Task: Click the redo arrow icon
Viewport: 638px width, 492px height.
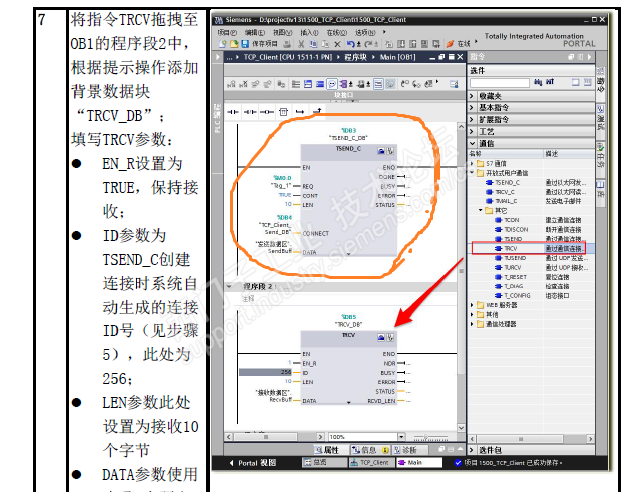Action: coord(369,44)
